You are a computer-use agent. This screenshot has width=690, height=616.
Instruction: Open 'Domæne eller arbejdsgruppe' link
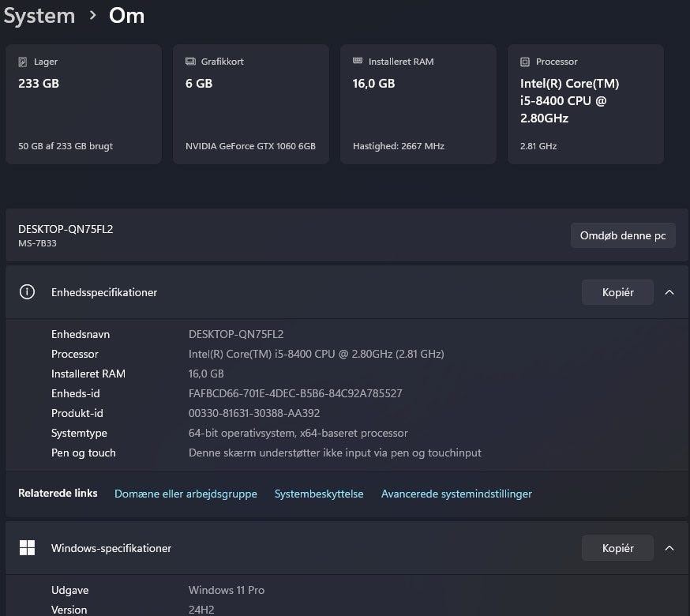click(186, 494)
